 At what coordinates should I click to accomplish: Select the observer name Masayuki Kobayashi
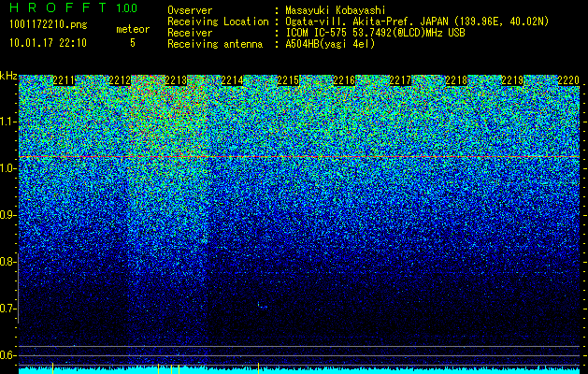(336, 10)
